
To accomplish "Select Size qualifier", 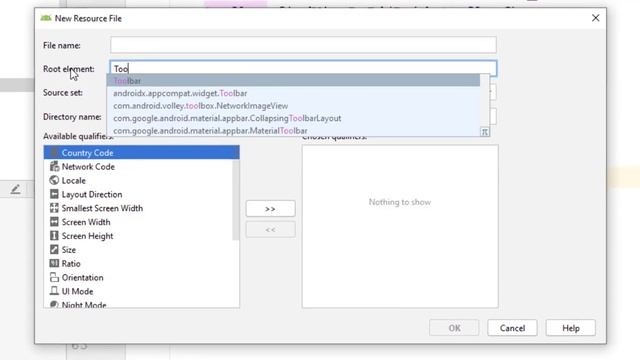I will click(x=139, y=250).
